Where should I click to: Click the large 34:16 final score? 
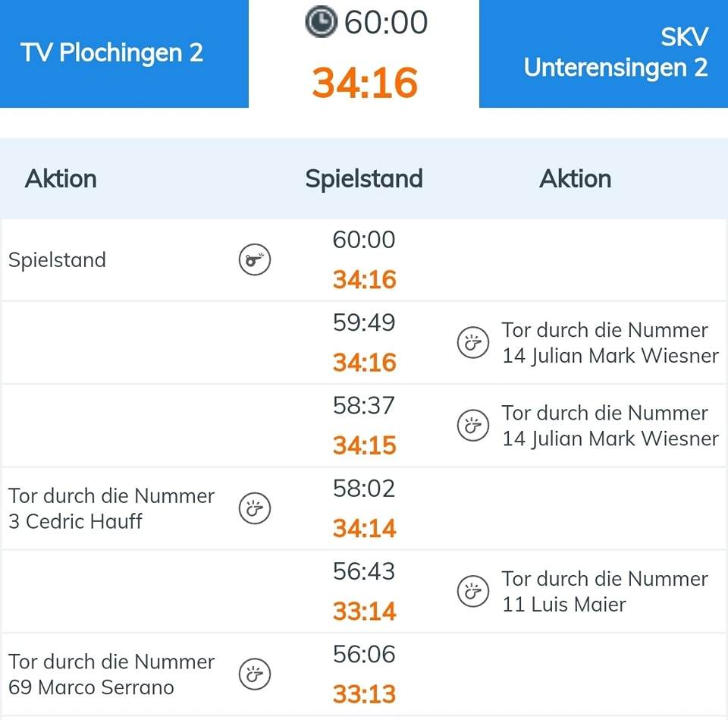pyautogui.click(x=365, y=83)
